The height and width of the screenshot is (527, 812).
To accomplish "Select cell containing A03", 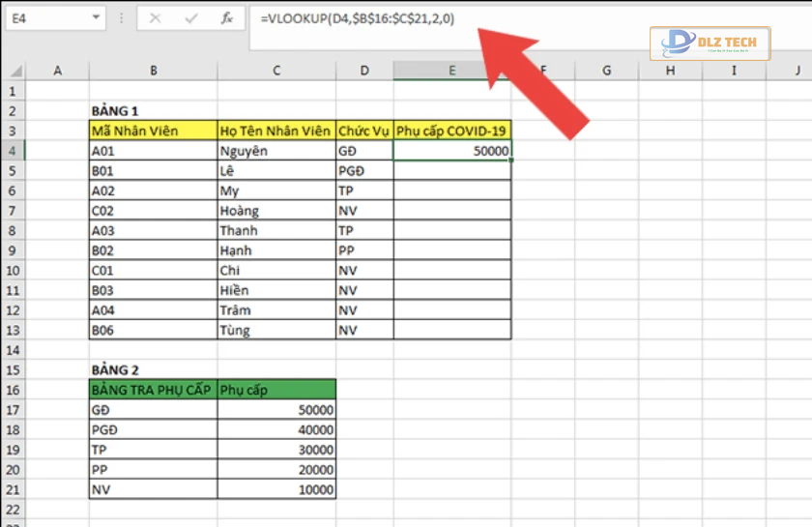I will (x=154, y=230).
